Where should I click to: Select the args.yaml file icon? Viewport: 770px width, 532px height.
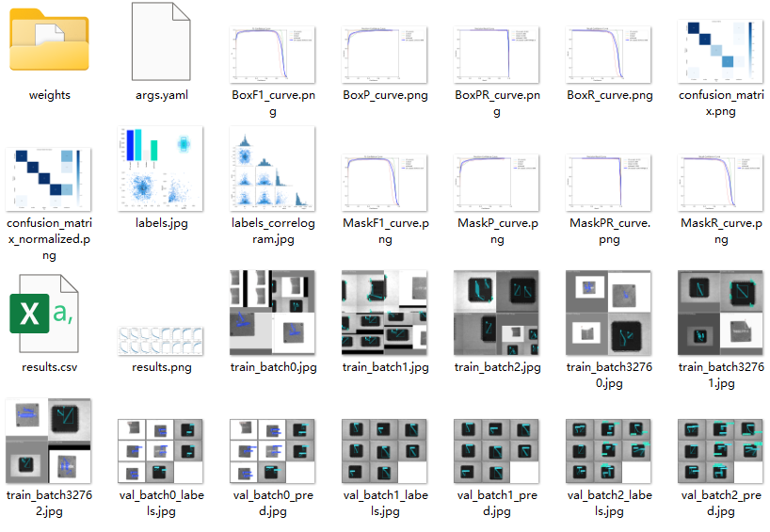pos(161,41)
